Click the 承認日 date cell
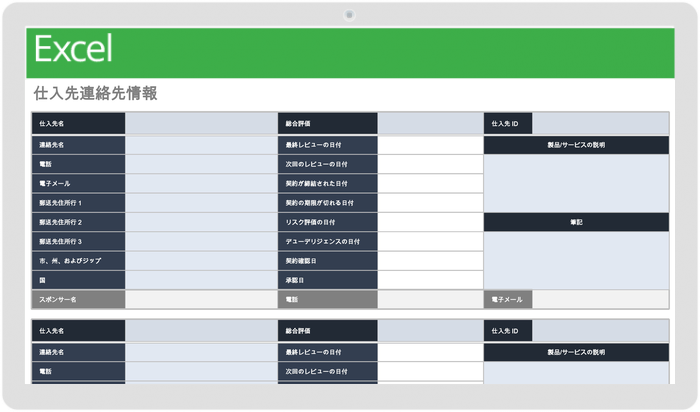 [x=430, y=280]
